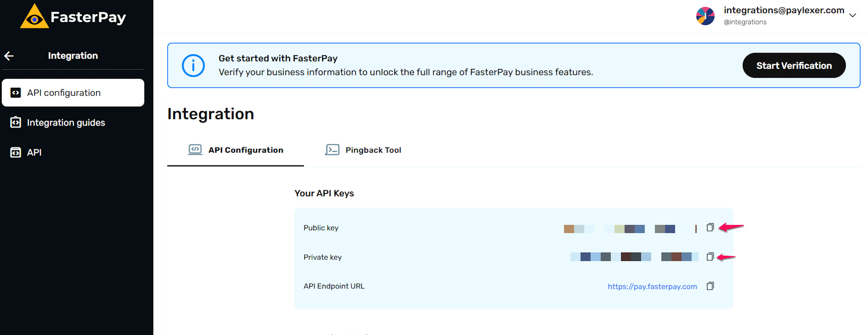
Task: Click the API sidebar code icon
Action: pyautogui.click(x=16, y=152)
